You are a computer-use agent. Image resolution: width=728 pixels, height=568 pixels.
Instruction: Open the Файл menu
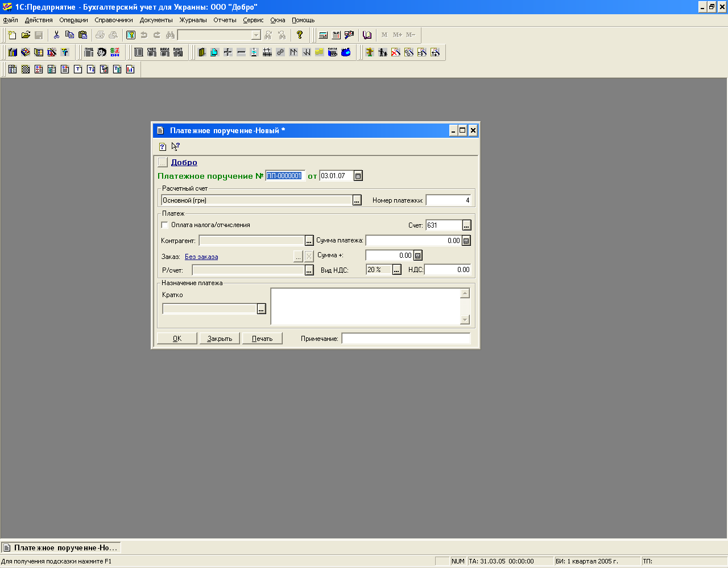(10, 20)
